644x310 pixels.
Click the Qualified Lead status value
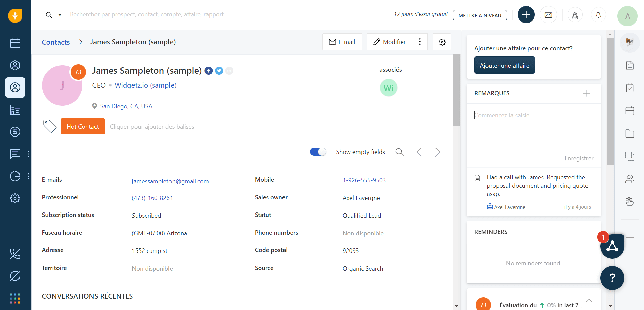pyautogui.click(x=362, y=216)
